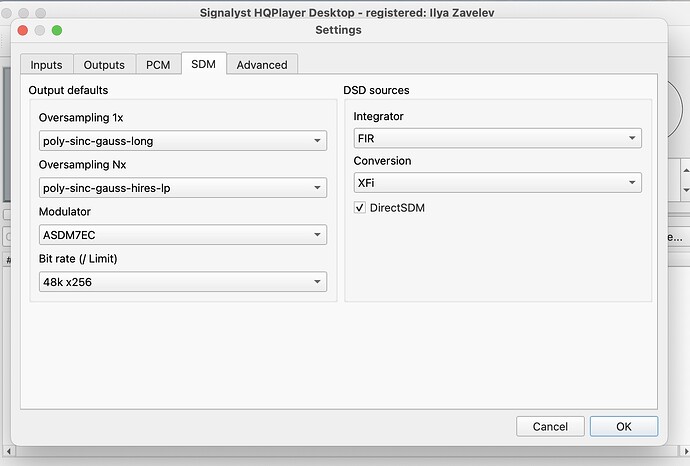
Task: Click the gray minimize button of Settings
Action: (x=40, y=30)
